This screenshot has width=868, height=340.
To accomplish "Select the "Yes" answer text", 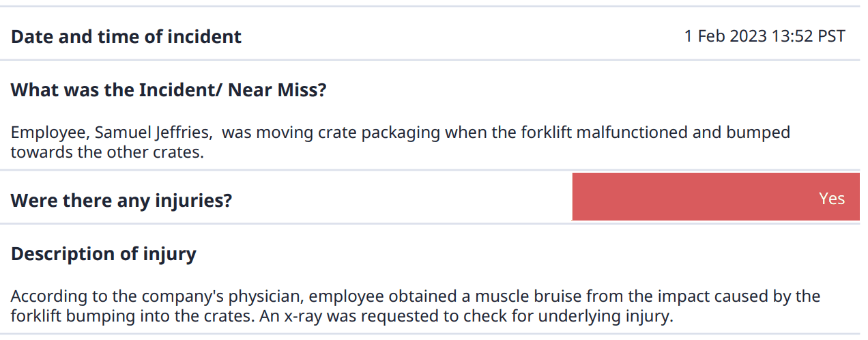I will [x=831, y=199].
